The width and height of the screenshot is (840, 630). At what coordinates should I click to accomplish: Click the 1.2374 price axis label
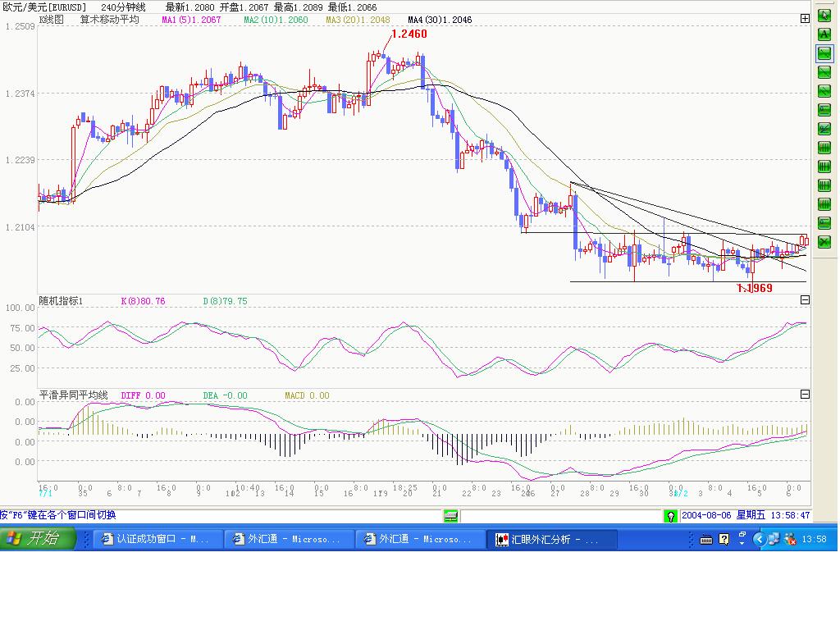(x=20, y=94)
